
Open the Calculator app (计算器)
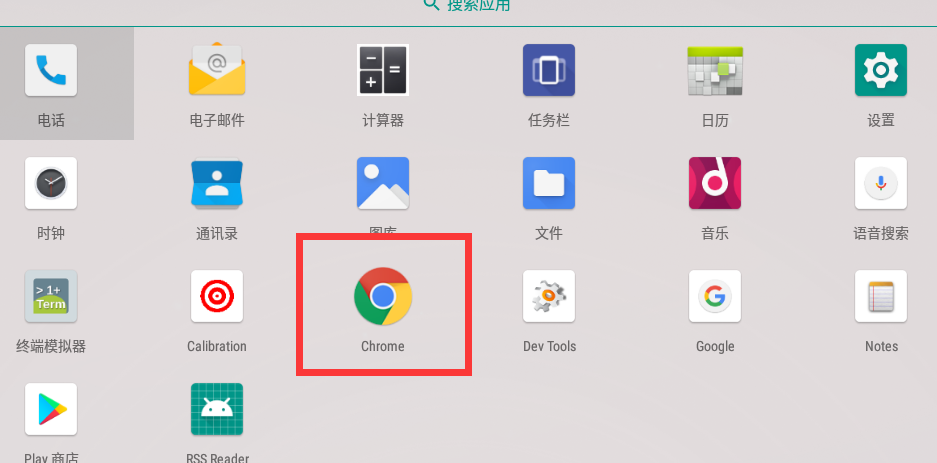[383, 71]
